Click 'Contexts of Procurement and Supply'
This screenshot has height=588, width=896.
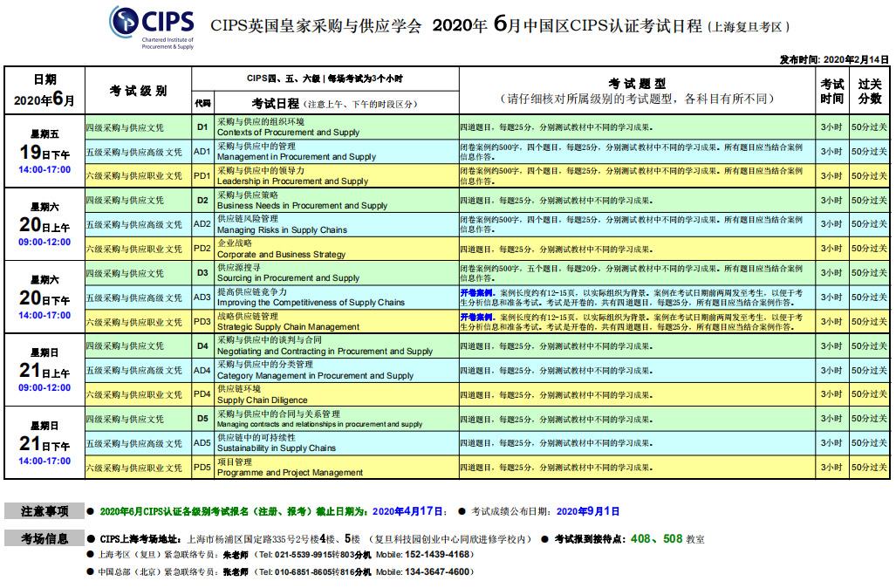point(288,133)
